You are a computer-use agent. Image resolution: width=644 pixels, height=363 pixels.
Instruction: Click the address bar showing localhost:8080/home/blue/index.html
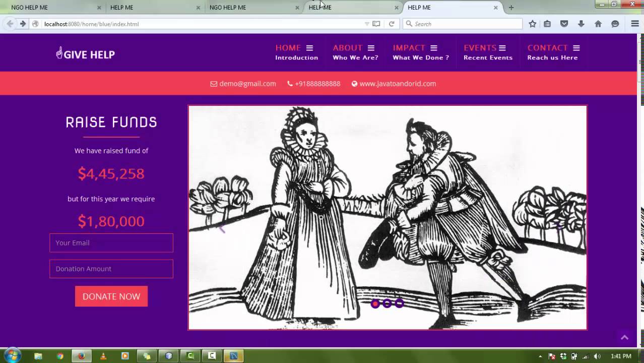[x=202, y=24]
